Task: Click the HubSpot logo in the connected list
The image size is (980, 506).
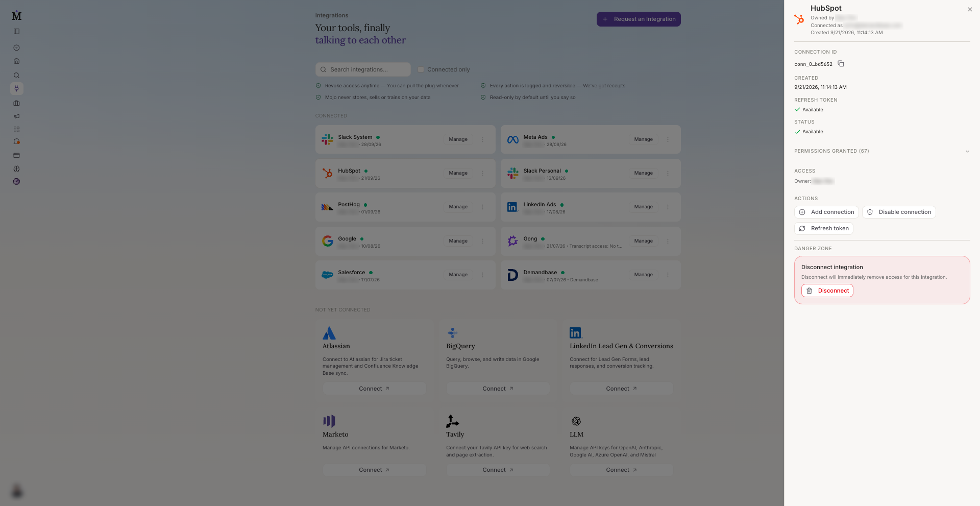Action: pyautogui.click(x=327, y=173)
